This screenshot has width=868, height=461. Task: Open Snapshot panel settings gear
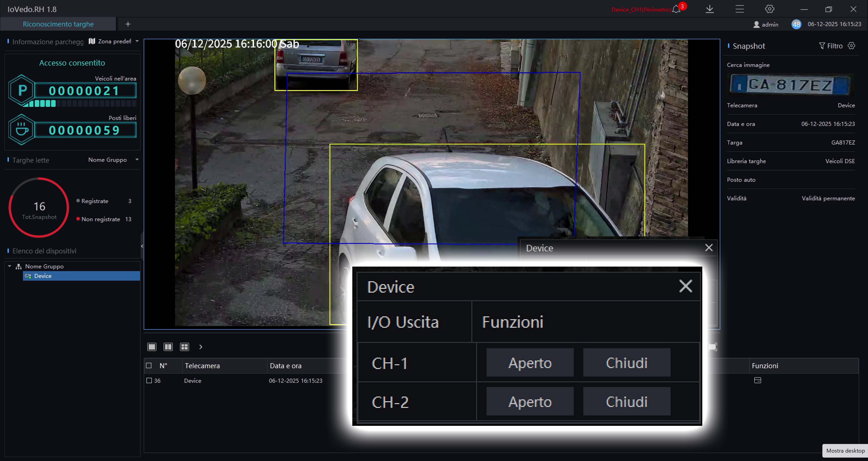click(x=851, y=46)
